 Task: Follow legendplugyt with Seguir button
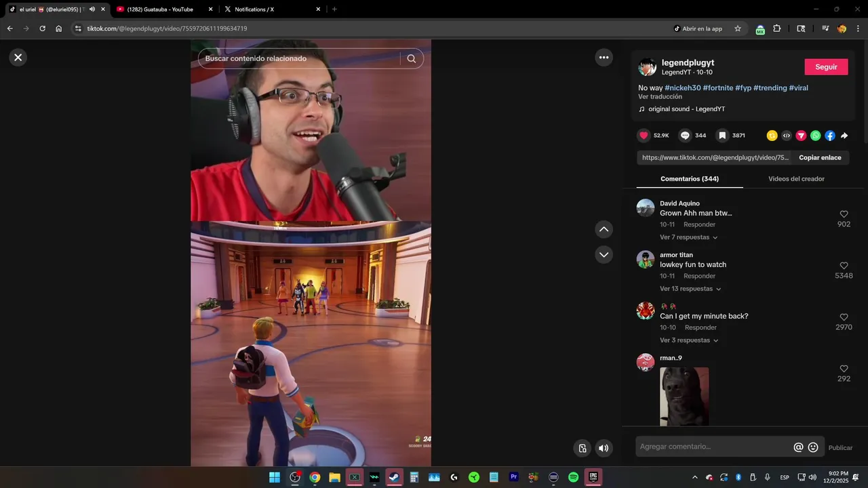coord(826,67)
